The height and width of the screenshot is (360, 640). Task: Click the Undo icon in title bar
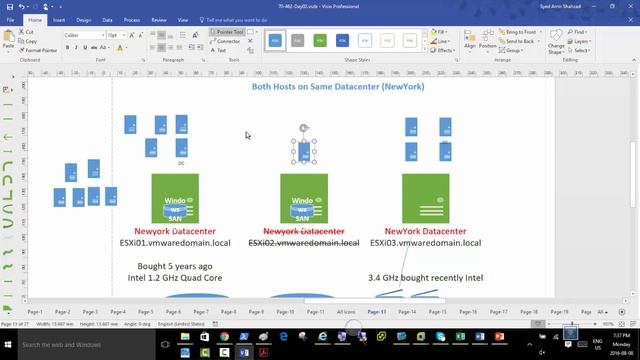click(x=21, y=7)
